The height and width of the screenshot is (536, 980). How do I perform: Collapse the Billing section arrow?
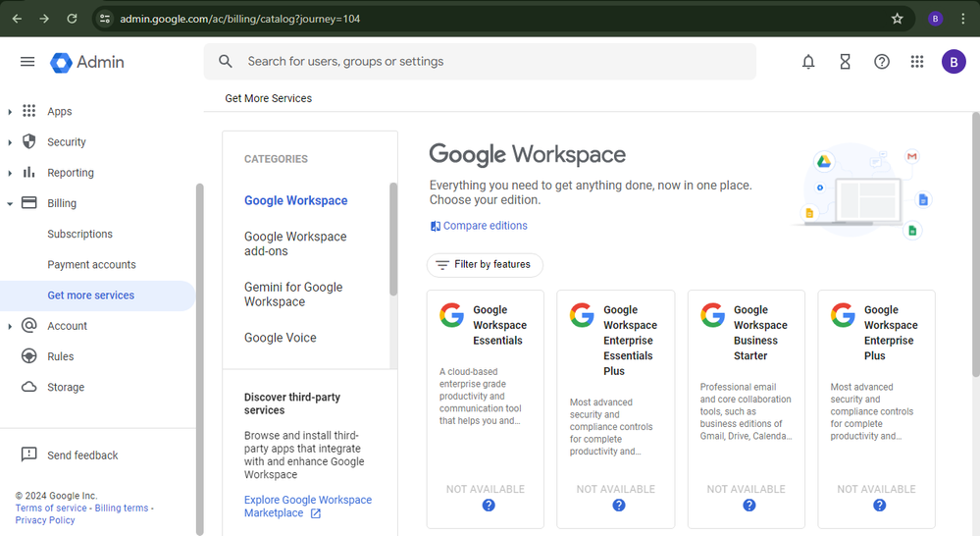click(10, 203)
